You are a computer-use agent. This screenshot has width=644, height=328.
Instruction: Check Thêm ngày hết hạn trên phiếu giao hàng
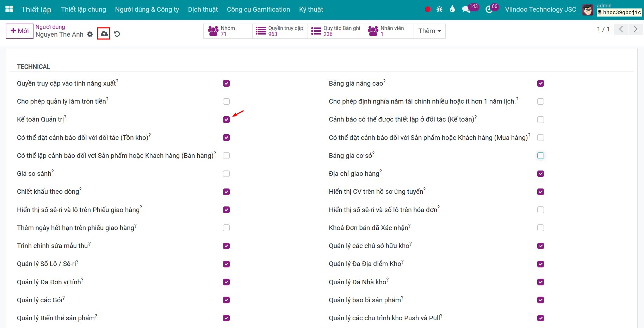(226, 228)
